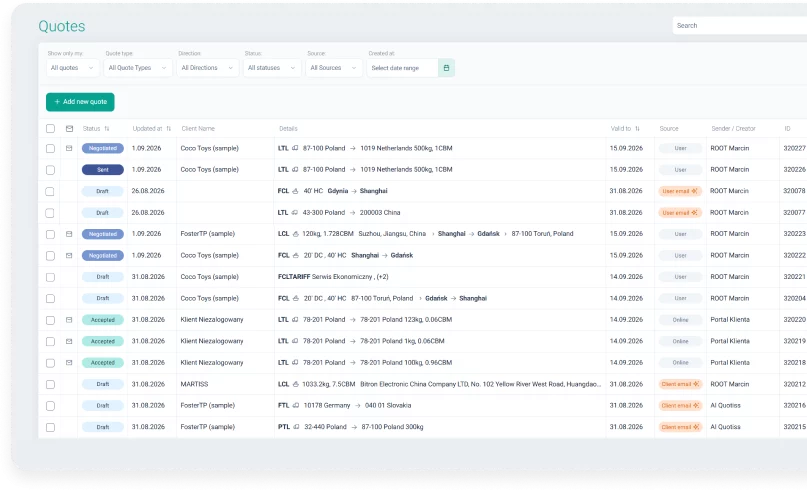Click truck icon in PTL 32-440 Poland row
Image resolution: width=807 pixels, height=490 pixels.
(x=296, y=427)
